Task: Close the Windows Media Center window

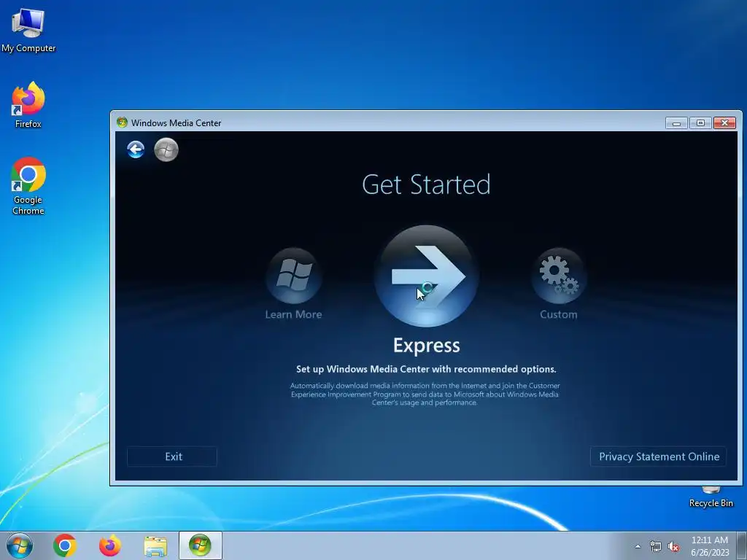Action: [x=724, y=122]
